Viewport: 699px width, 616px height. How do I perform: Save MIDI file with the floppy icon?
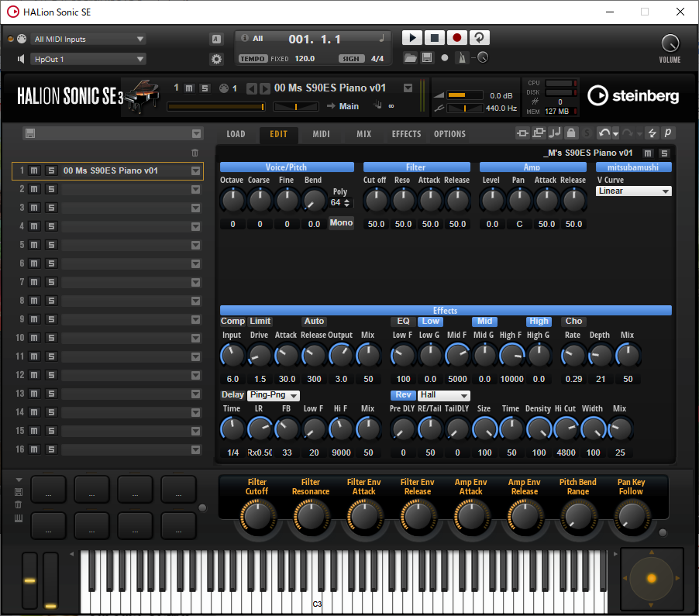(x=427, y=57)
